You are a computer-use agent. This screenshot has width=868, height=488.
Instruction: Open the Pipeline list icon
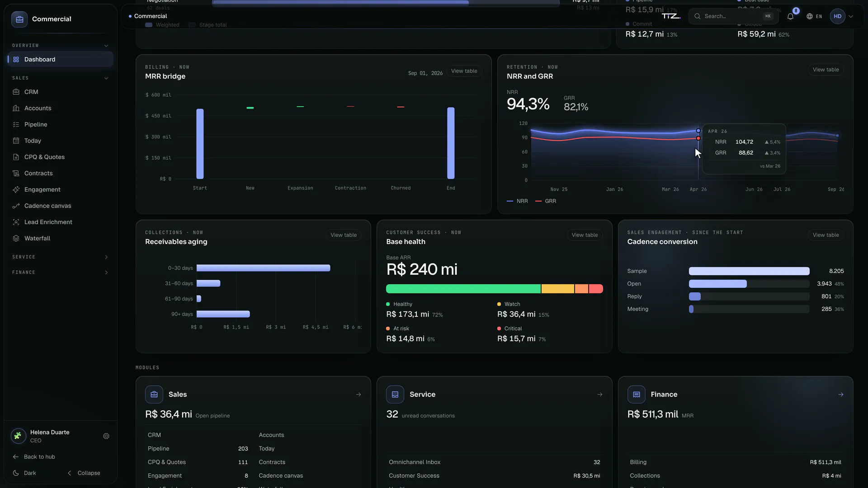click(x=16, y=125)
